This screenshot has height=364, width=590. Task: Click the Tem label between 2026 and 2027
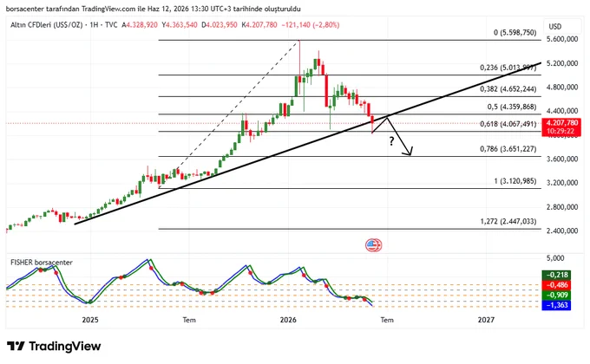click(387, 320)
